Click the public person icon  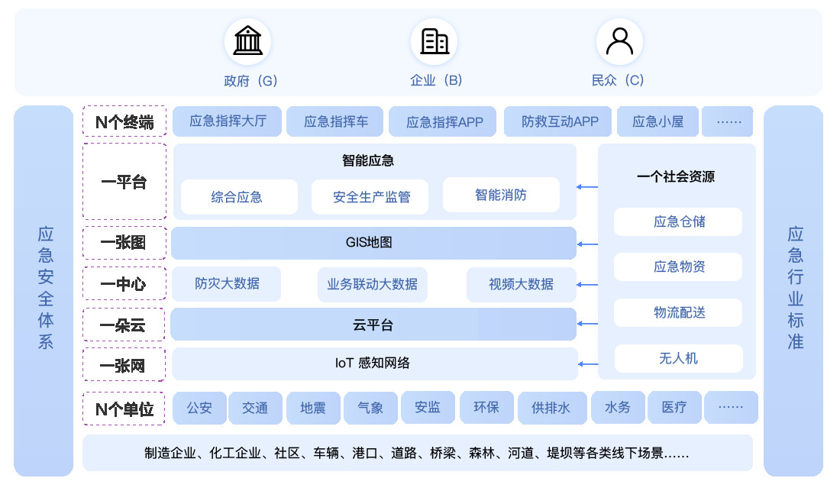click(x=620, y=41)
